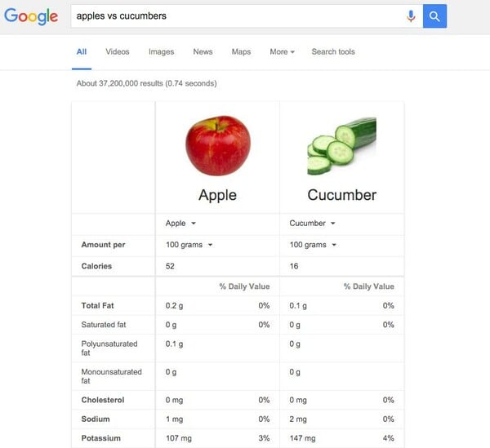Open the Maps results tab
The image size is (490, 448).
pyautogui.click(x=241, y=52)
